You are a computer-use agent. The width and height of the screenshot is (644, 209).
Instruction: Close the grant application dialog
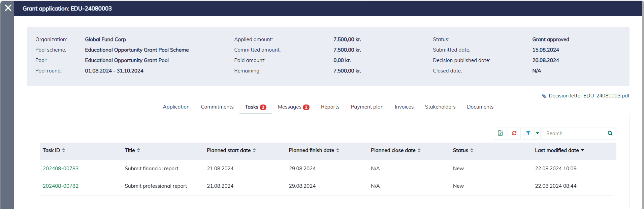pyautogui.click(x=8, y=8)
